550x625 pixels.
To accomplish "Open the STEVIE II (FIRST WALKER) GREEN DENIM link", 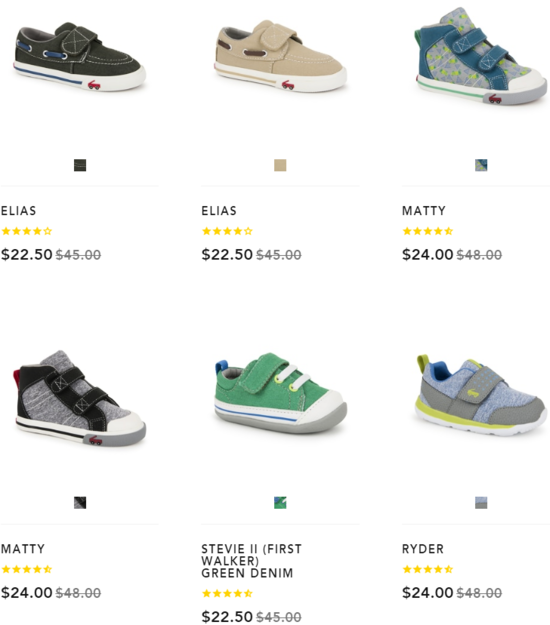I will pos(251,561).
